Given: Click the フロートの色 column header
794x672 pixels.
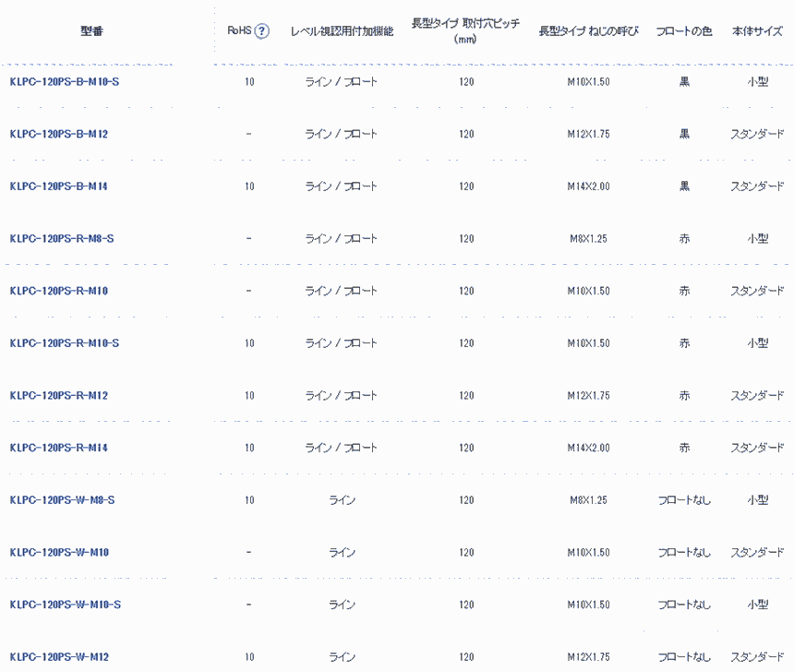Looking at the screenshot, I should pos(684,31).
